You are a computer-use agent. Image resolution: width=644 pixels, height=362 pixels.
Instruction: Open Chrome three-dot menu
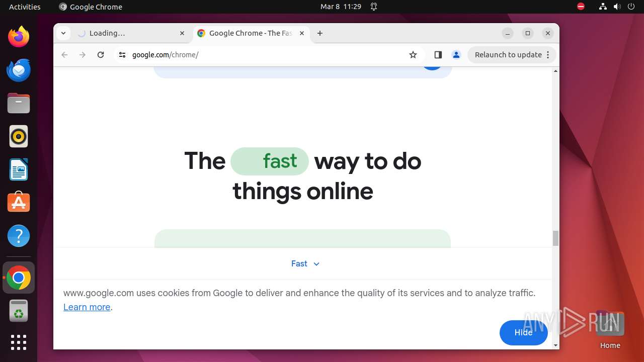click(x=548, y=55)
